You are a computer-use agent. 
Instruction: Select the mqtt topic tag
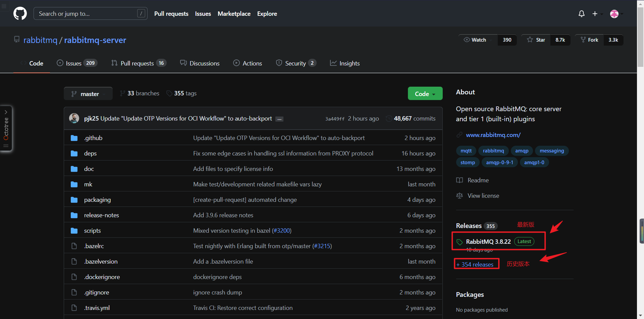tap(466, 151)
